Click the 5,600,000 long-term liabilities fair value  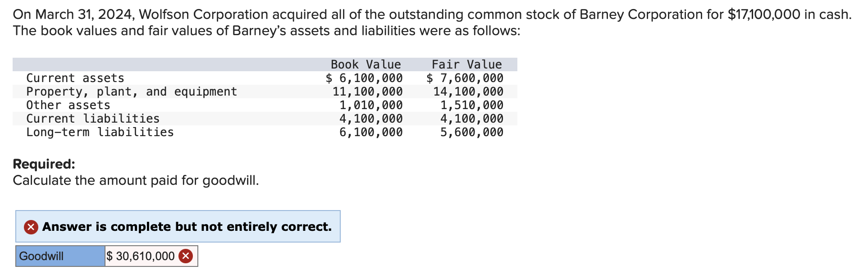[x=472, y=132]
